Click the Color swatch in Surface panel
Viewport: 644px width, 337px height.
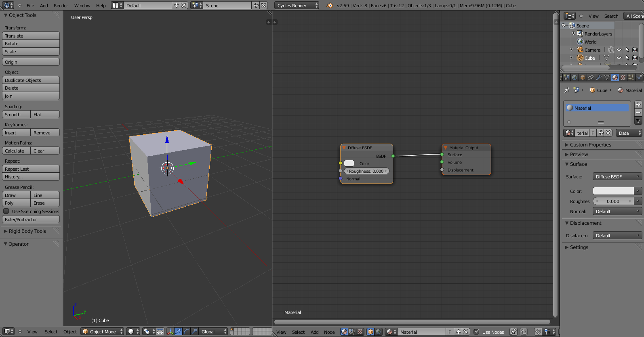[x=613, y=191]
